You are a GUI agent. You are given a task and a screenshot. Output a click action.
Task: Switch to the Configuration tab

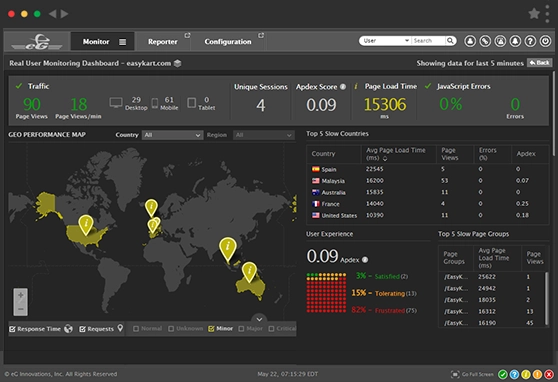click(x=228, y=42)
